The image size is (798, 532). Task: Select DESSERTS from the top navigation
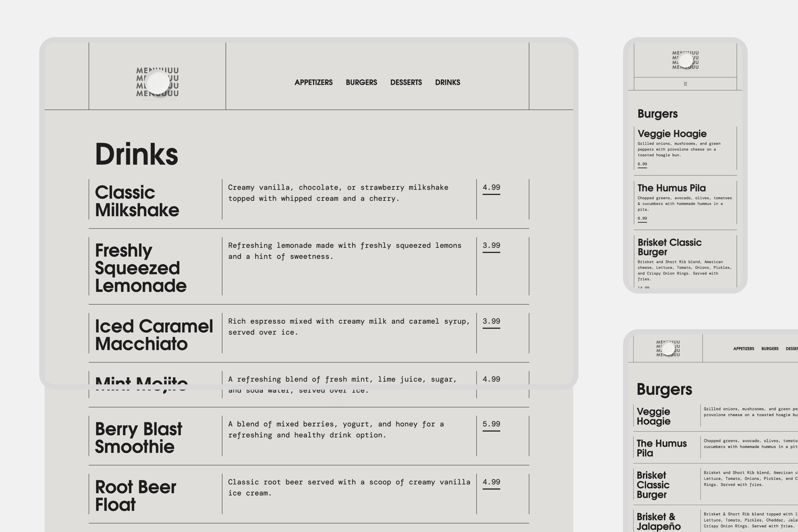(406, 82)
